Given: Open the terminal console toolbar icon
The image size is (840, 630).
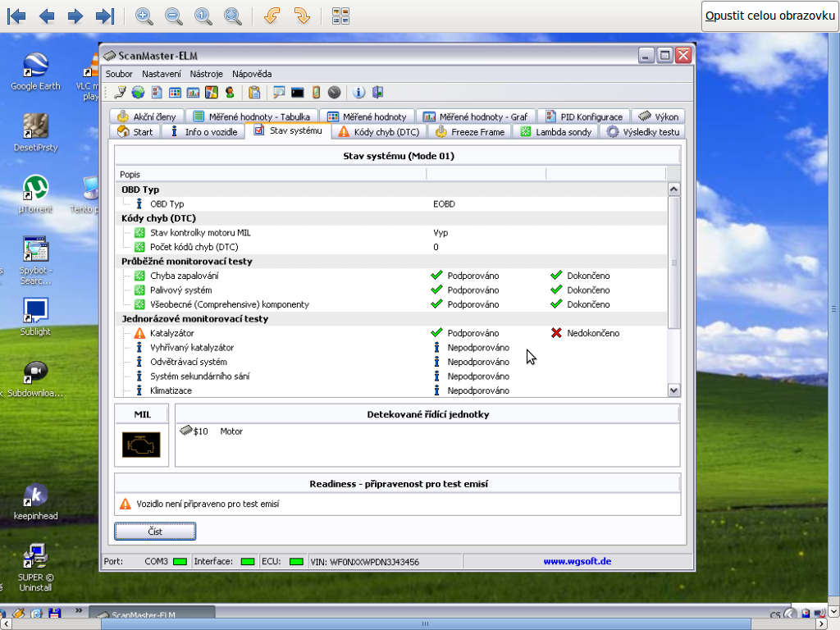Looking at the screenshot, I should 298,93.
